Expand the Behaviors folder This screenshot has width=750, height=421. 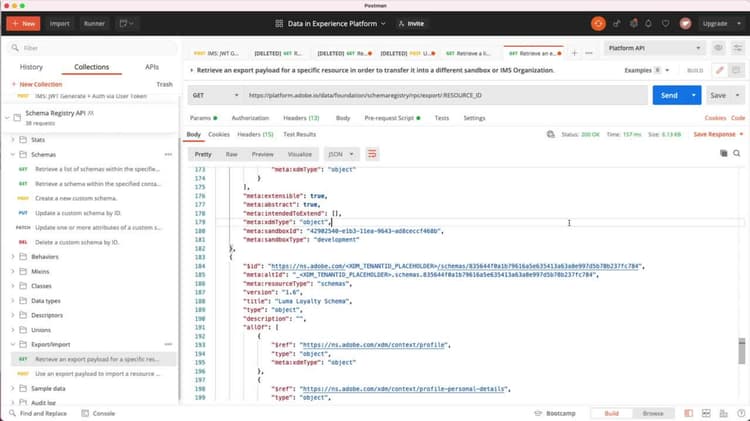click(13, 257)
